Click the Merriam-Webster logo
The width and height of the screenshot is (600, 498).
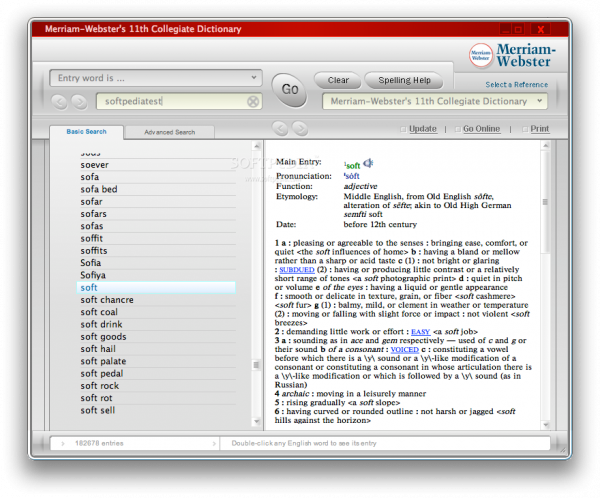click(512, 56)
